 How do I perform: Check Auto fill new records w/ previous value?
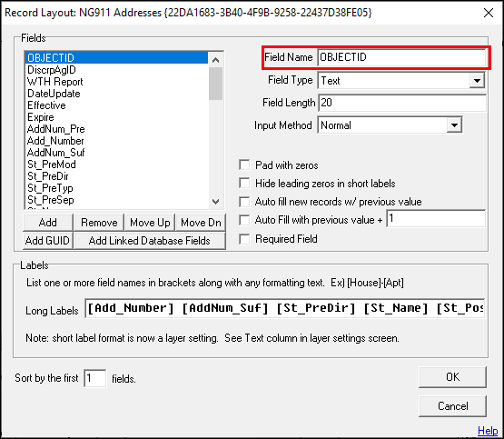[244, 202]
